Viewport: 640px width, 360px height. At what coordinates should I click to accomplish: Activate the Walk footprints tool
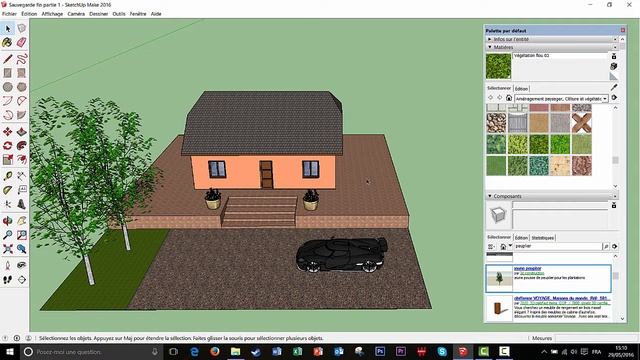[x=8, y=280]
